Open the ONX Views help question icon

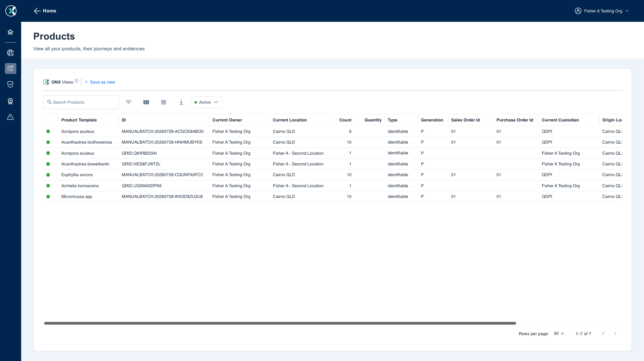(x=77, y=81)
